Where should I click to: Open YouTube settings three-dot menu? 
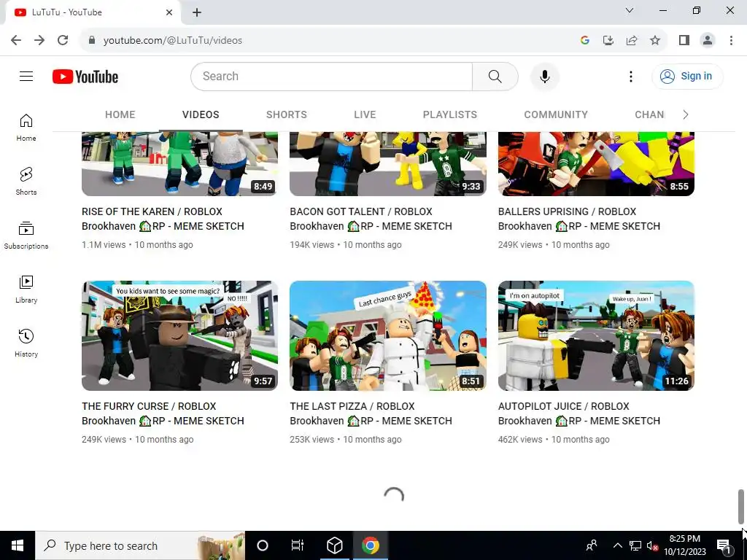[x=631, y=76]
